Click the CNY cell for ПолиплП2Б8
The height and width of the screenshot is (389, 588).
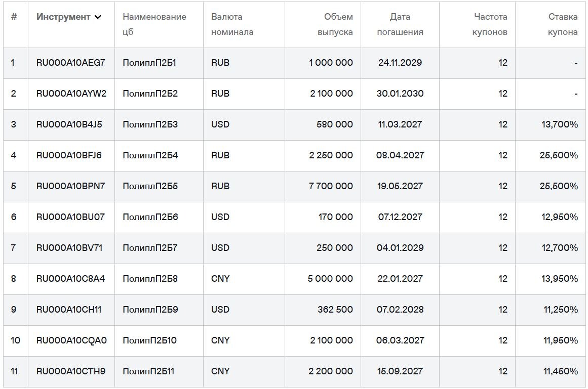pos(219,279)
